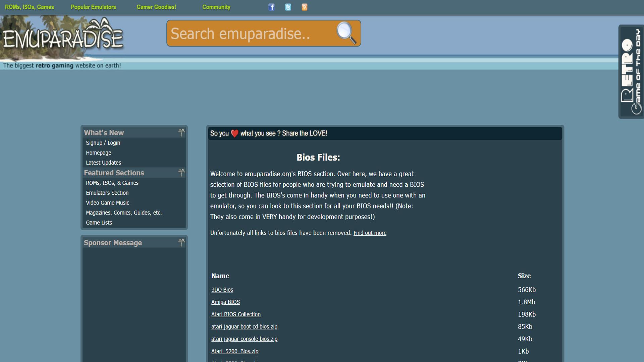Click the 1.8Mb size value

(x=527, y=302)
